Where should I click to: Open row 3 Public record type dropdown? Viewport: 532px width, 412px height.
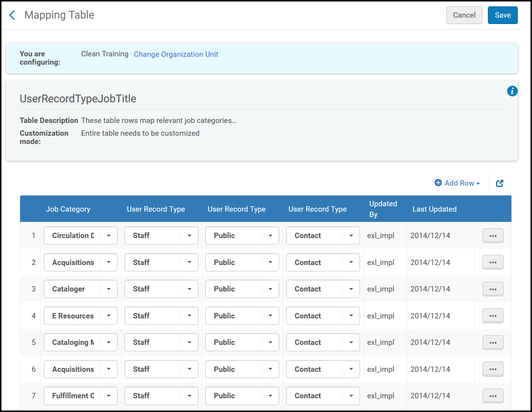click(x=242, y=289)
